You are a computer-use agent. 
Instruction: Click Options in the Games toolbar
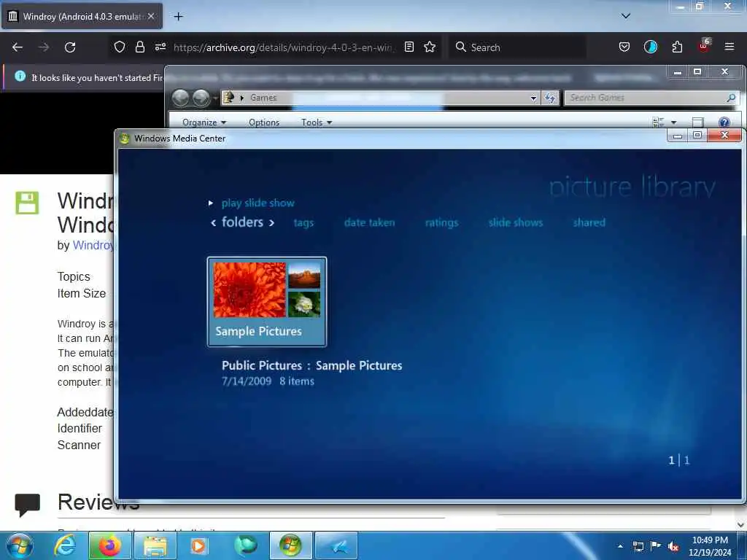[264, 122]
